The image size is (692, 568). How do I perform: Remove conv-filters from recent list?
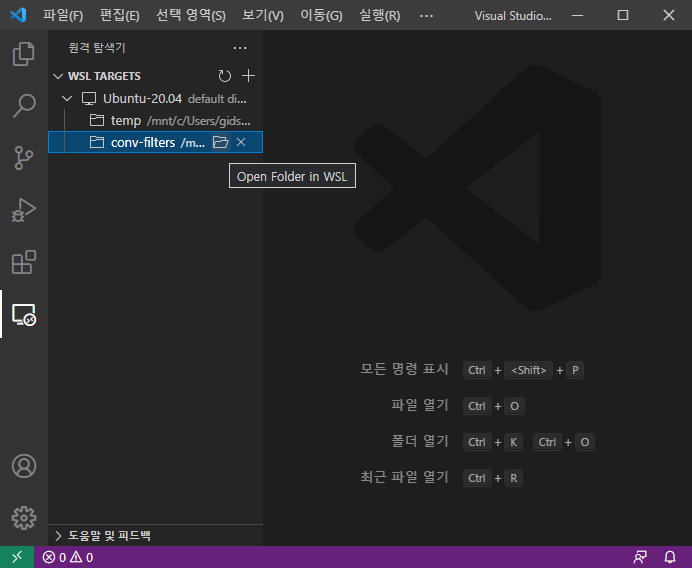coord(241,142)
